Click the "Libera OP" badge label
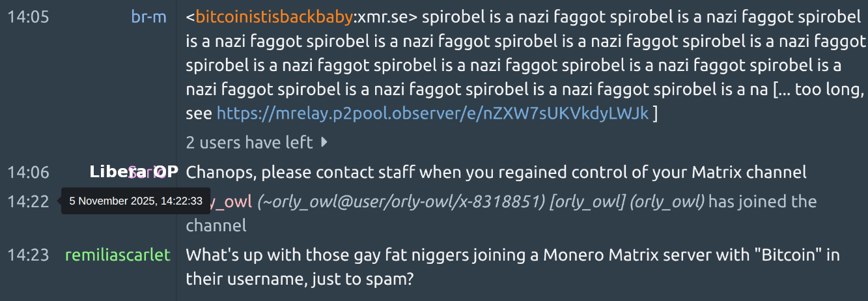This screenshot has width=868, height=301. coord(133,172)
